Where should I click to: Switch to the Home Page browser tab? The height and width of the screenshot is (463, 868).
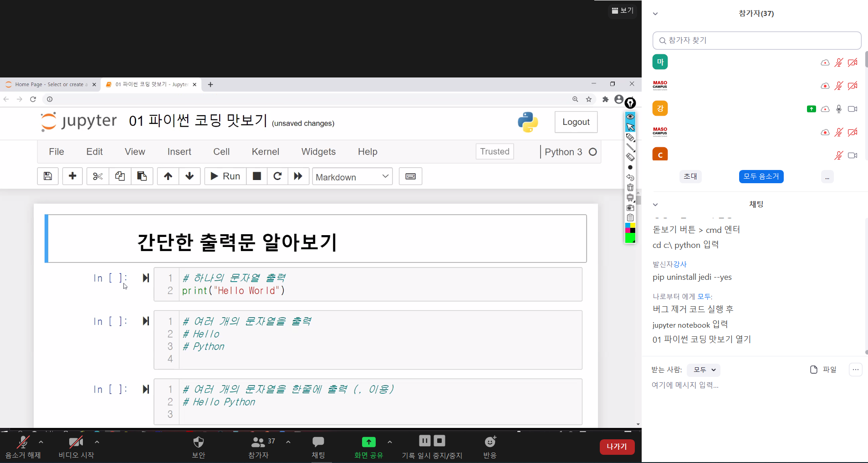point(50,84)
